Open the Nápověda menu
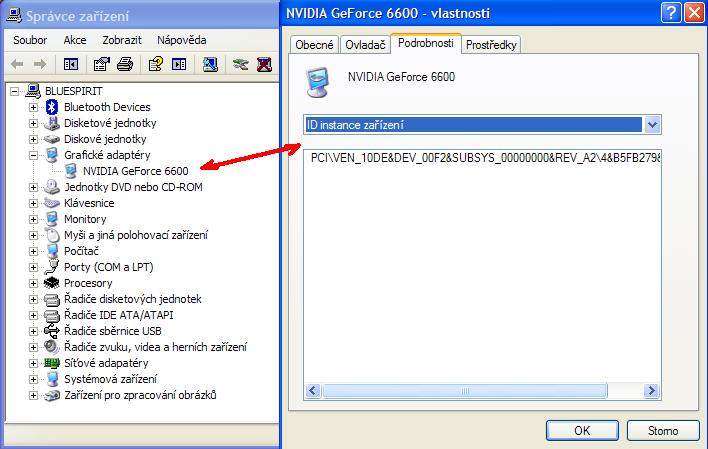 182,40
